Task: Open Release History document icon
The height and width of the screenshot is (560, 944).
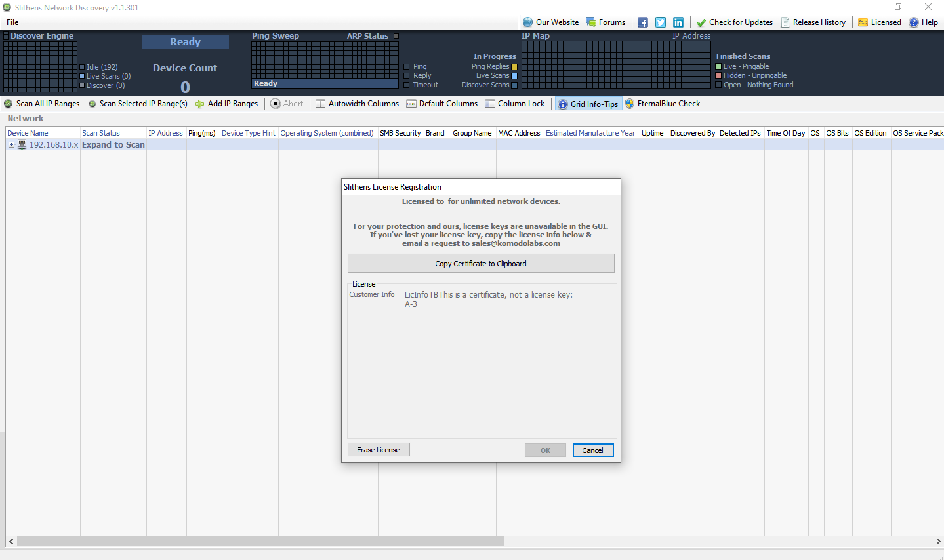Action: 785,22
